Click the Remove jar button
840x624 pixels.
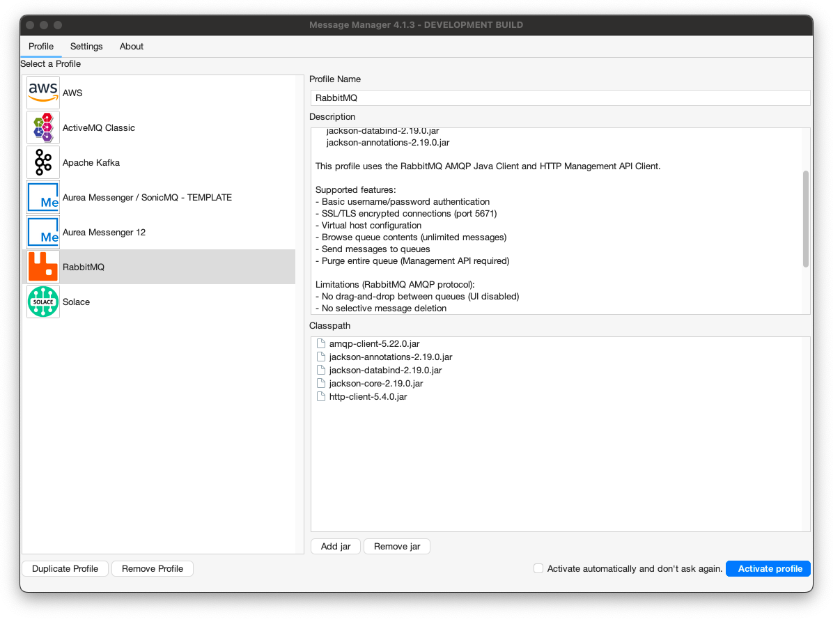click(396, 546)
